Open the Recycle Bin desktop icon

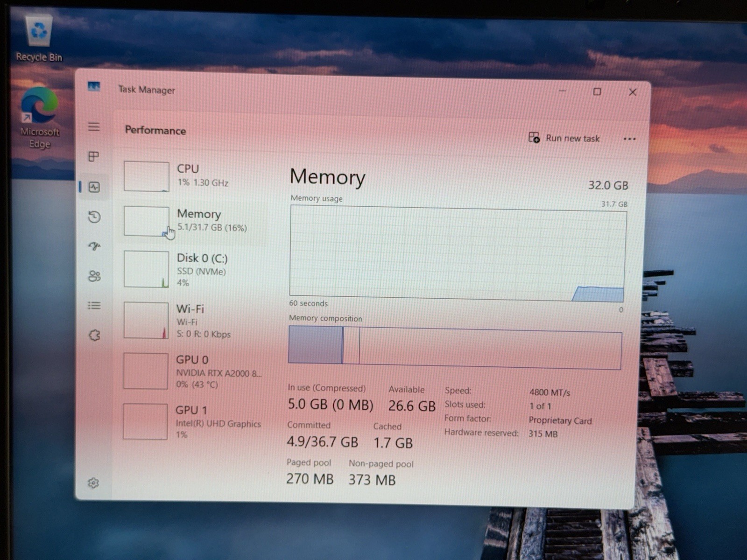click(39, 37)
